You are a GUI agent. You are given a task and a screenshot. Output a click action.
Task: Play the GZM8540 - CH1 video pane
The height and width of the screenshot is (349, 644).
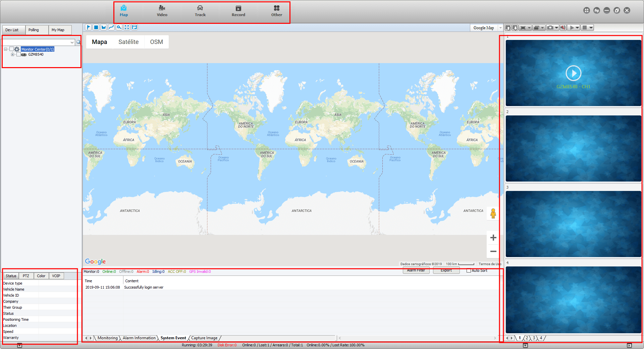tap(573, 73)
